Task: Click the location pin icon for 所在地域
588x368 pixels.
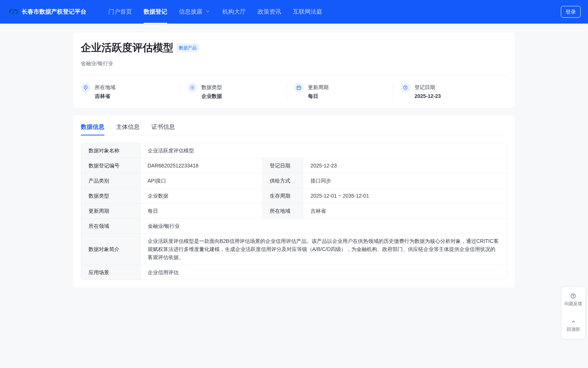Action: 86,88
